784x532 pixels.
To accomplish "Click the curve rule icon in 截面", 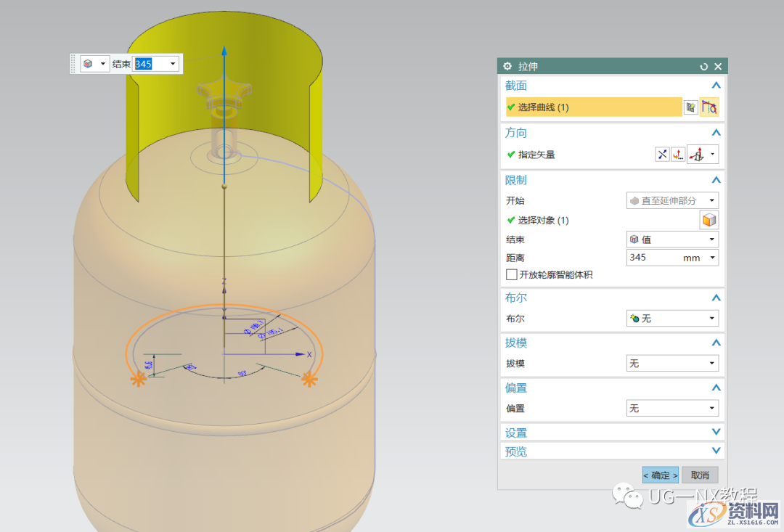I will point(709,107).
